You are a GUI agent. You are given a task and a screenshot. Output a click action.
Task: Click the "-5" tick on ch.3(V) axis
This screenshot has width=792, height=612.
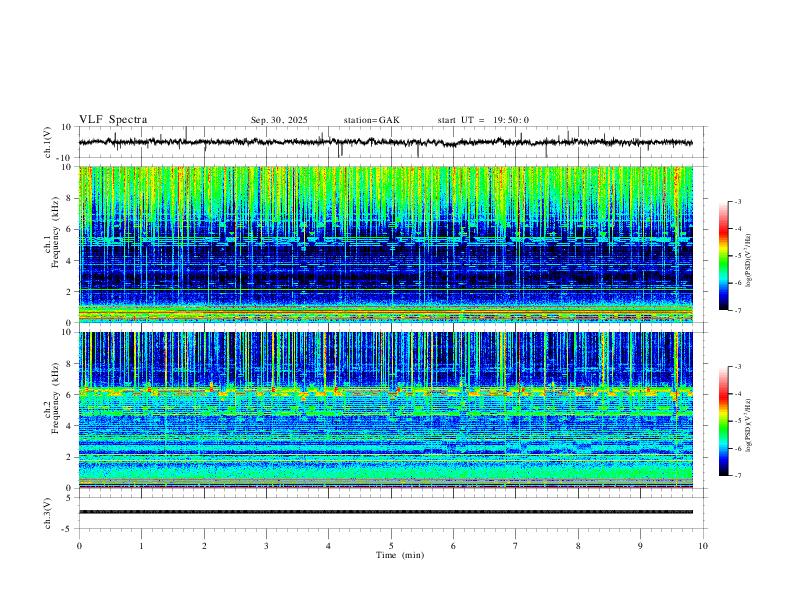(x=68, y=529)
